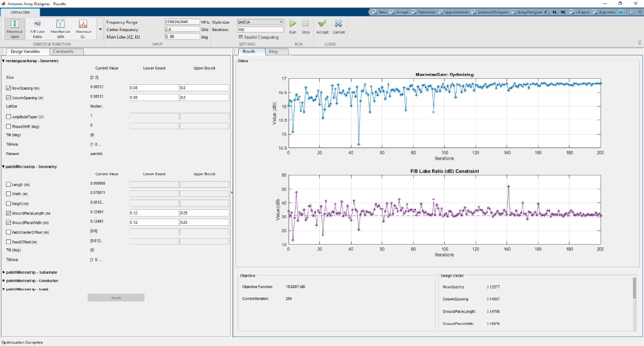Select the Maximize Bandwidth objective icon
Image resolution: width=644 pixels, height=346 pixels.
point(61,28)
